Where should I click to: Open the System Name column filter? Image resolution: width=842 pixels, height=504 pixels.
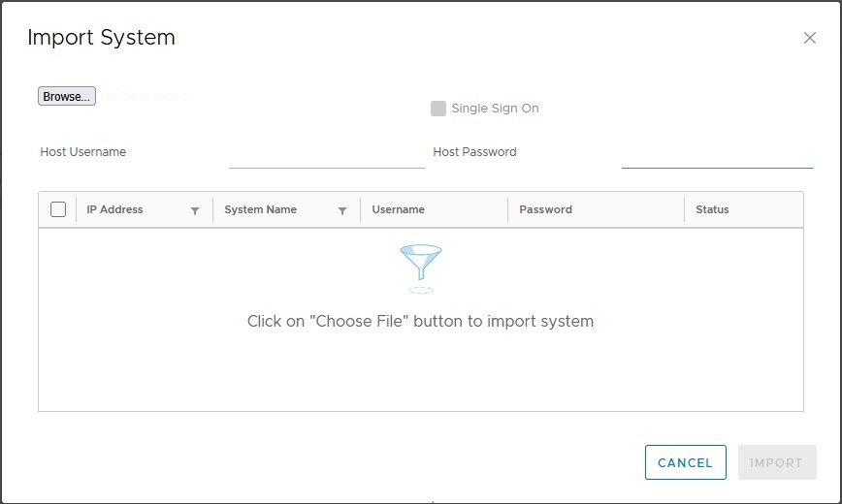point(342,210)
